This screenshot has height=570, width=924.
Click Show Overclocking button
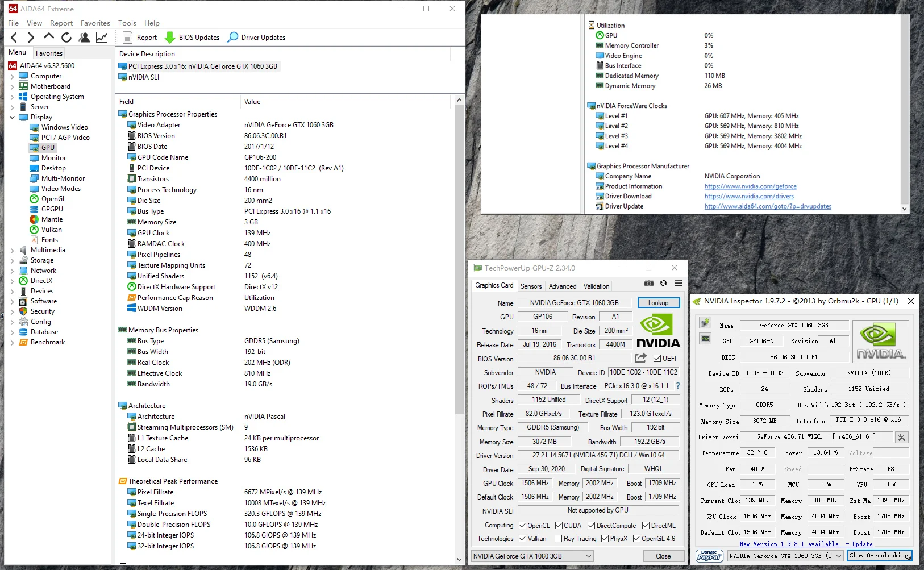tap(879, 556)
